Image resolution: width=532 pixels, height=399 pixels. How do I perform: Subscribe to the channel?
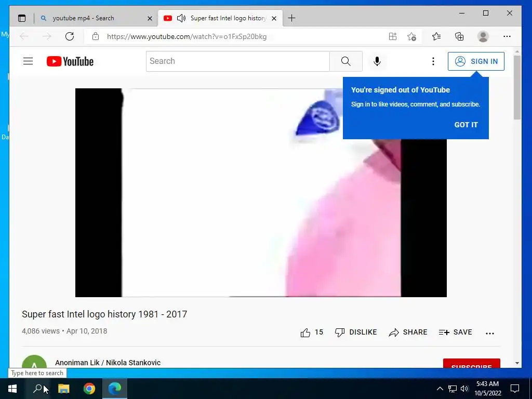[x=472, y=363]
